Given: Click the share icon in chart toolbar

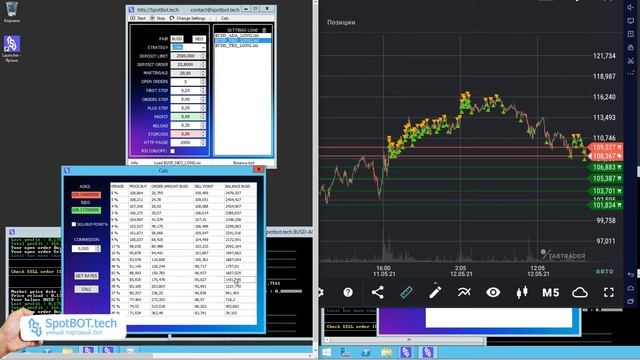Looking at the screenshot, I should [x=378, y=292].
